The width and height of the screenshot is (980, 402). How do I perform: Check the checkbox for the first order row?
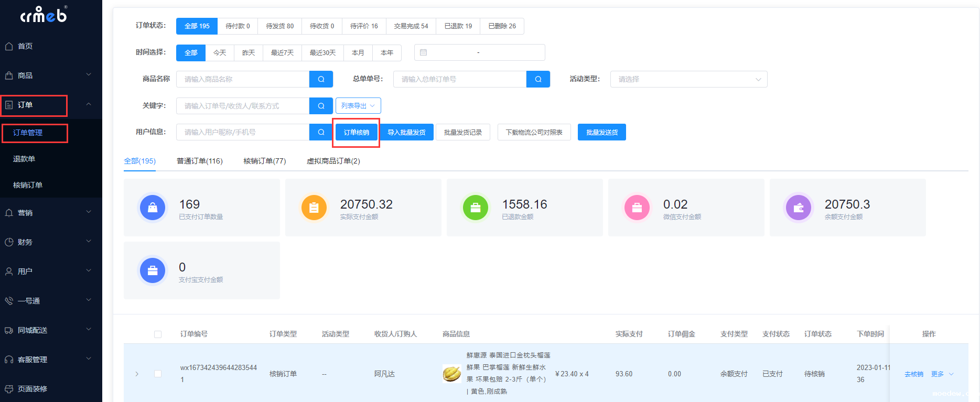coord(158,374)
